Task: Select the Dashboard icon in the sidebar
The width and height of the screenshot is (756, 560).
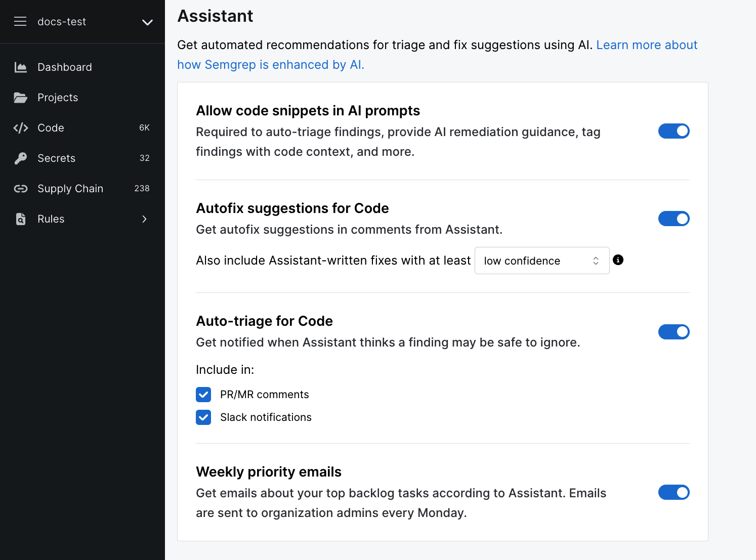Action: tap(21, 67)
